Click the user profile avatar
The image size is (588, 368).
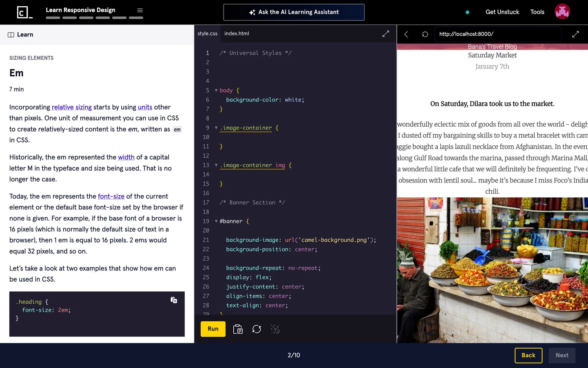click(562, 12)
